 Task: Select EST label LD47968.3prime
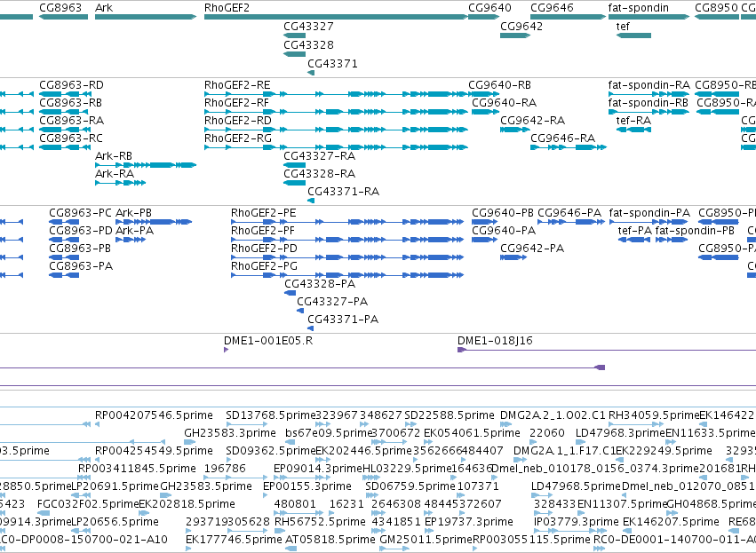[x=620, y=433]
